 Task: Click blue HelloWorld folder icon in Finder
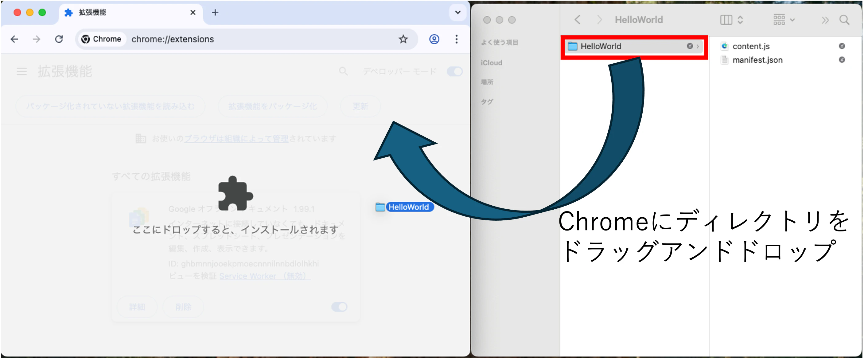(572, 46)
